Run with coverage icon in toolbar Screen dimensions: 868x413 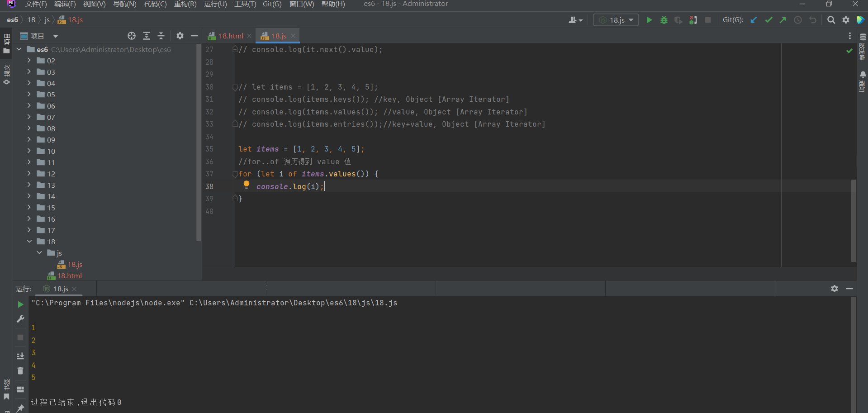click(x=678, y=20)
